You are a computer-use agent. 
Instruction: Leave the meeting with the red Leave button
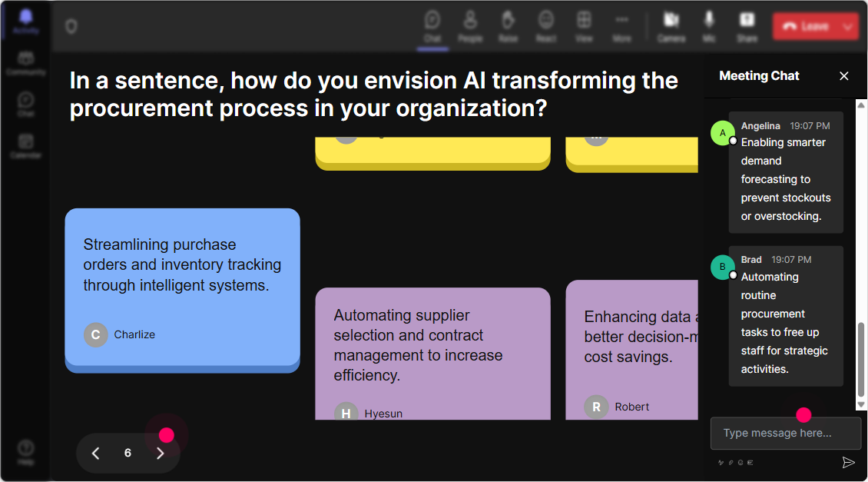tap(805, 26)
